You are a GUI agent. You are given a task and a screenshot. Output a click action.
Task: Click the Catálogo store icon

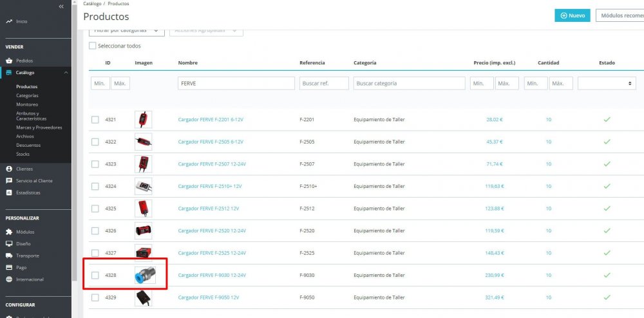[9, 73]
